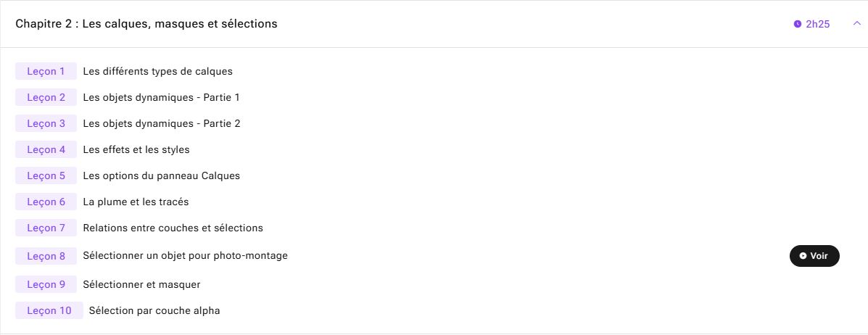The height and width of the screenshot is (335, 868).
Task: Click the play icon in Voir button
Action: [x=803, y=256]
